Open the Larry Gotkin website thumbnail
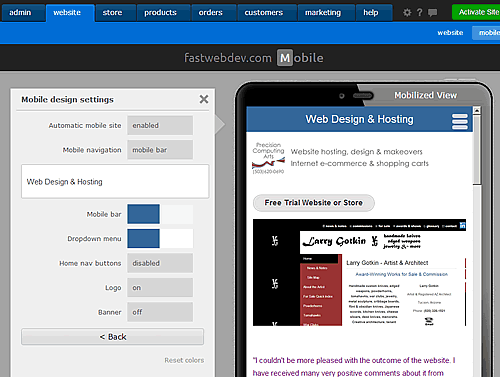The height and width of the screenshot is (377, 500). pyautogui.click(x=359, y=272)
